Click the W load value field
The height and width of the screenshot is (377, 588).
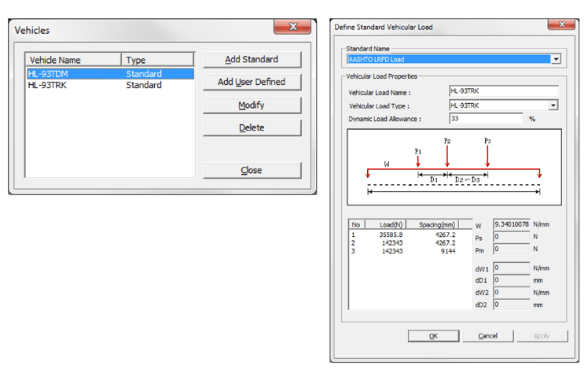(x=511, y=224)
